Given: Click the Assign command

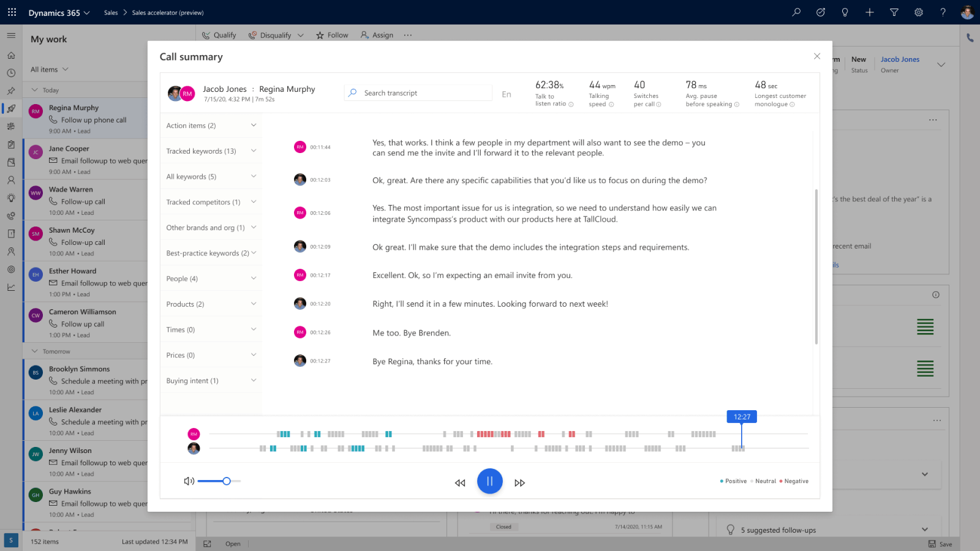Looking at the screenshot, I should point(377,36).
